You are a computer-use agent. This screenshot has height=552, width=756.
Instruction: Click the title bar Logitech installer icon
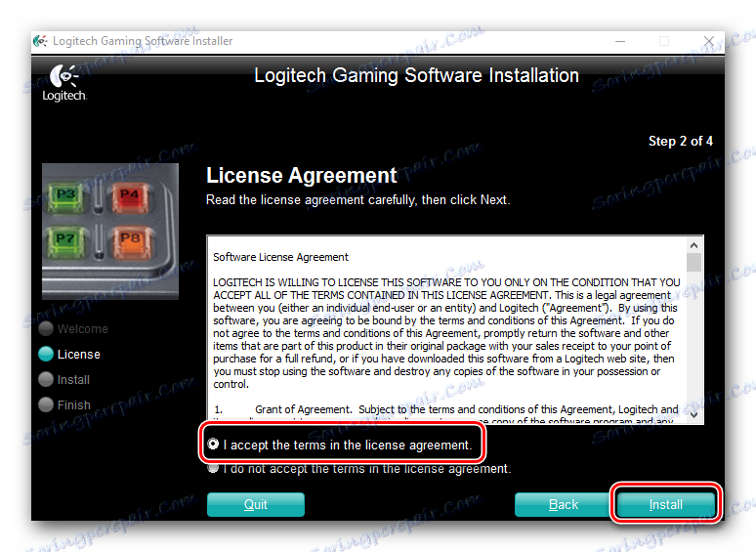(x=40, y=41)
